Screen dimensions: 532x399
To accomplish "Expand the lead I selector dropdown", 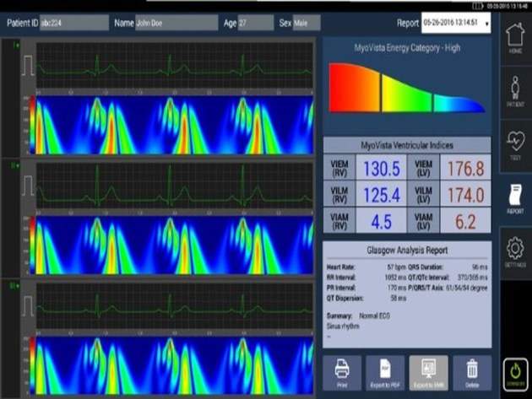I will pos(16,44).
